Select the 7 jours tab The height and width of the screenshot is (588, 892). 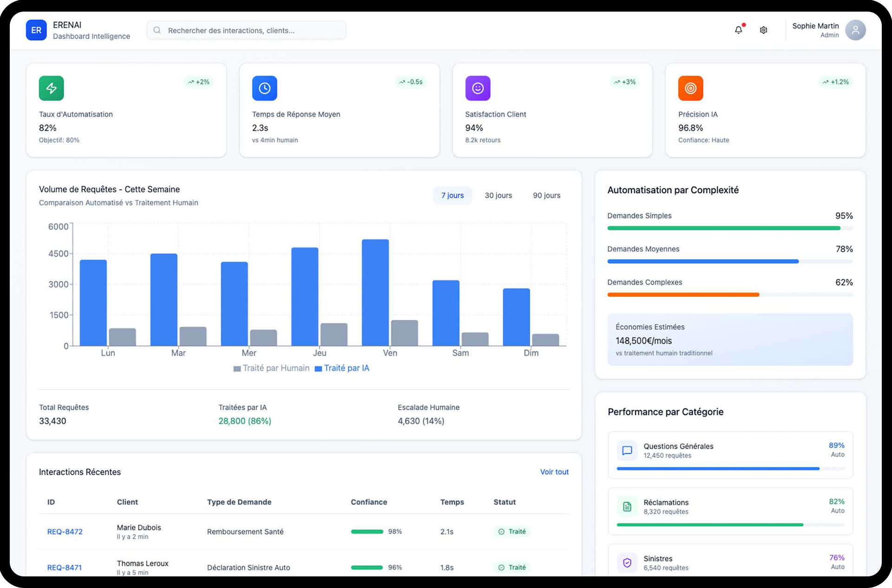click(x=452, y=196)
